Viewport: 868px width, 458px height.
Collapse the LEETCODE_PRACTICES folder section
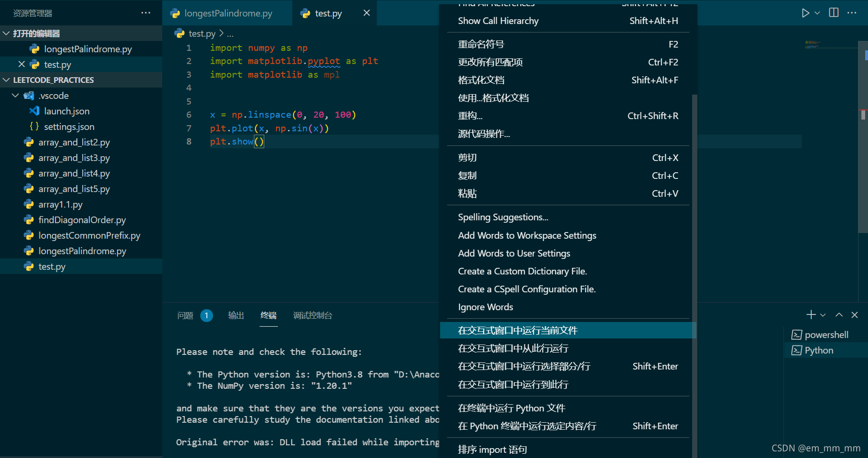(x=81, y=80)
